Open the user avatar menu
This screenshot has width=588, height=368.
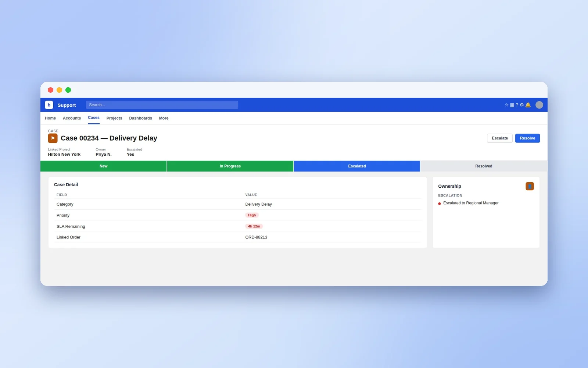pos(539,105)
